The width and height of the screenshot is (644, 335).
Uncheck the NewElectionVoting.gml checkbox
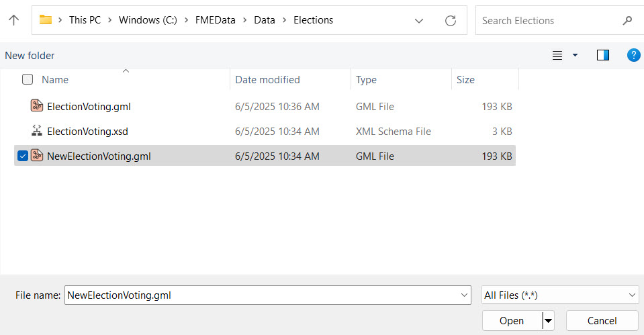[x=23, y=156]
